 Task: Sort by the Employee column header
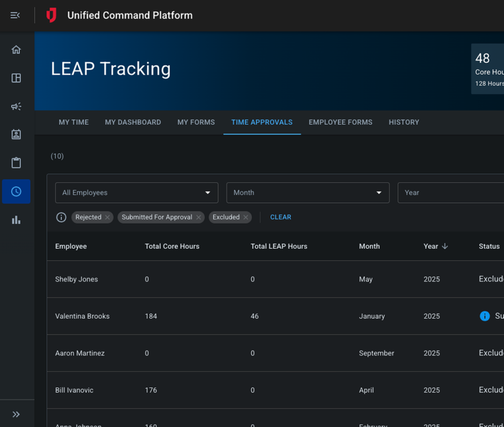click(x=71, y=246)
